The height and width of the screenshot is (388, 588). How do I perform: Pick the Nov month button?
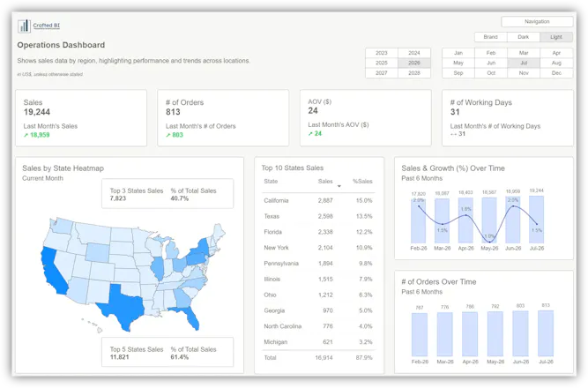524,73
